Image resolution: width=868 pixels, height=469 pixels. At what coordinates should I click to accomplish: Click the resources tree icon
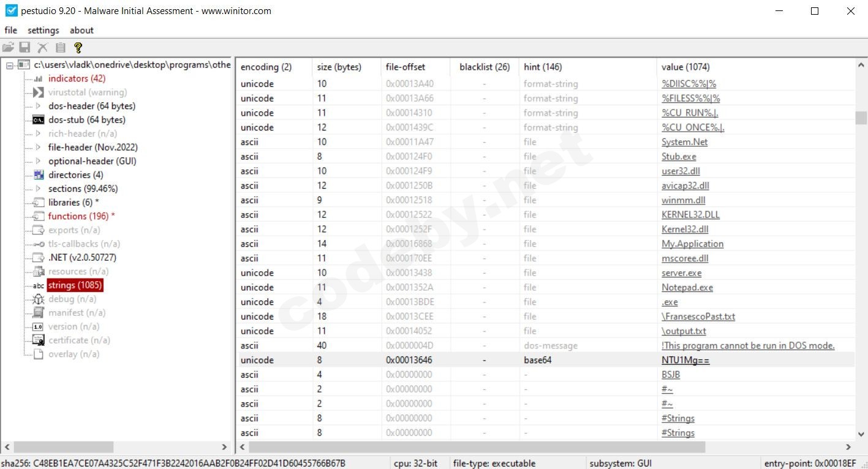click(39, 271)
